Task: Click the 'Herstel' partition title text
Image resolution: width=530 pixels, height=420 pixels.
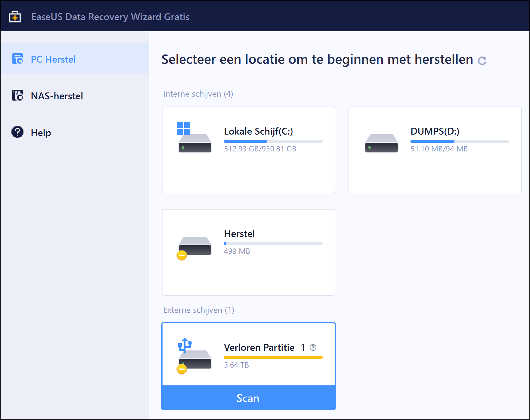Action: [239, 234]
